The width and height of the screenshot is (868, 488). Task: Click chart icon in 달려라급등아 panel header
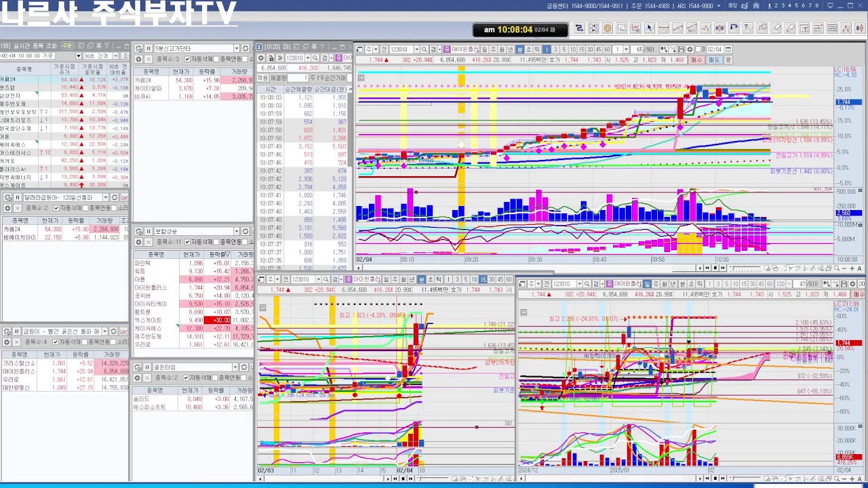[x=125, y=197]
